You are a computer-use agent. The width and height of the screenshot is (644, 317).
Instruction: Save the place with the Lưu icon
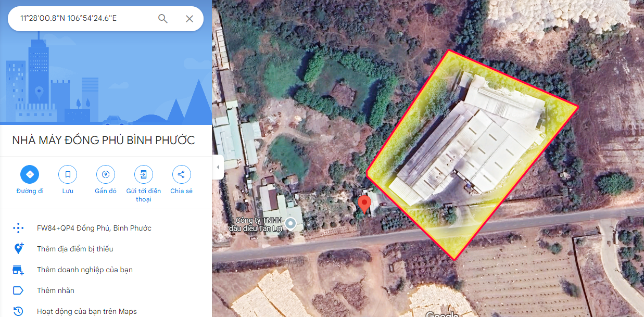[68, 174]
